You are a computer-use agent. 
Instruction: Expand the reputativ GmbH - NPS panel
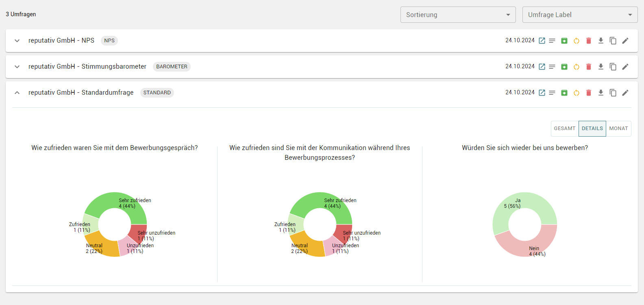(17, 41)
